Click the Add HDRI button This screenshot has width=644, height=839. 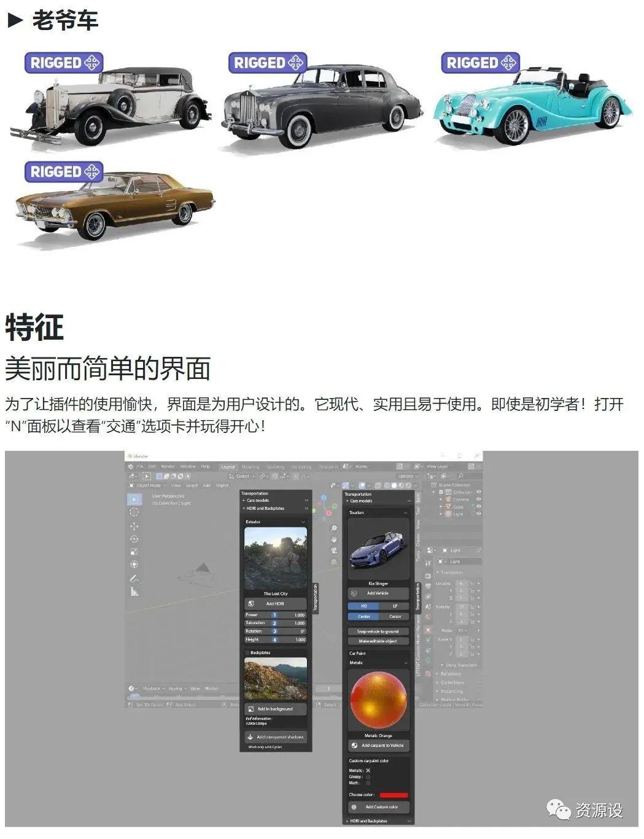[276, 604]
